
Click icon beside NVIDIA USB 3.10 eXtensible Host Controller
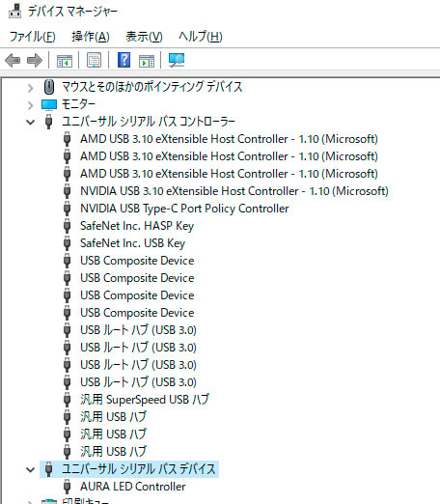tap(67, 191)
